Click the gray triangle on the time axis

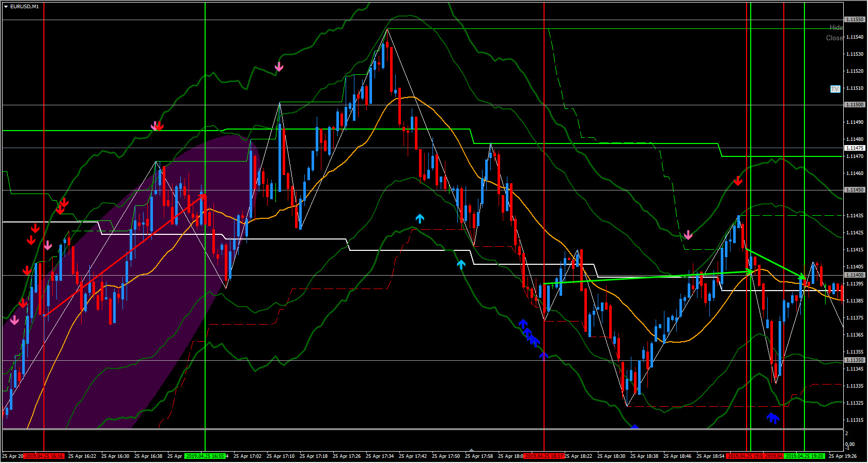pos(471,450)
